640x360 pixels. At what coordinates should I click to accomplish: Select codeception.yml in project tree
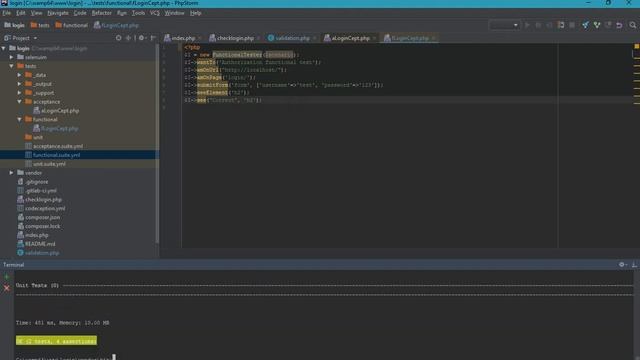click(41, 209)
